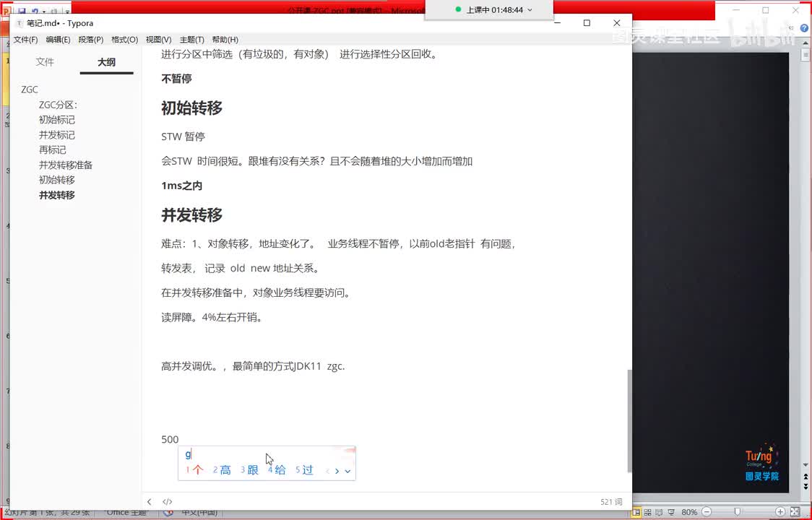The width and height of the screenshot is (812, 520).
Task: Jump to 并发转移准备 in outline
Action: (x=66, y=165)
